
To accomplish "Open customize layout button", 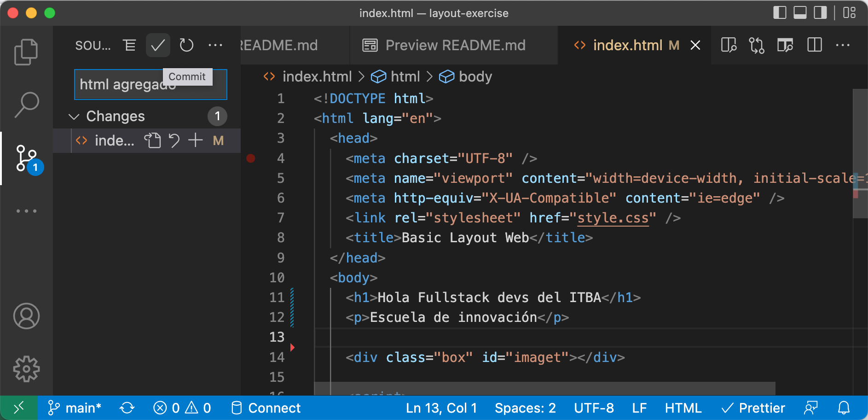I will (849, 13).
